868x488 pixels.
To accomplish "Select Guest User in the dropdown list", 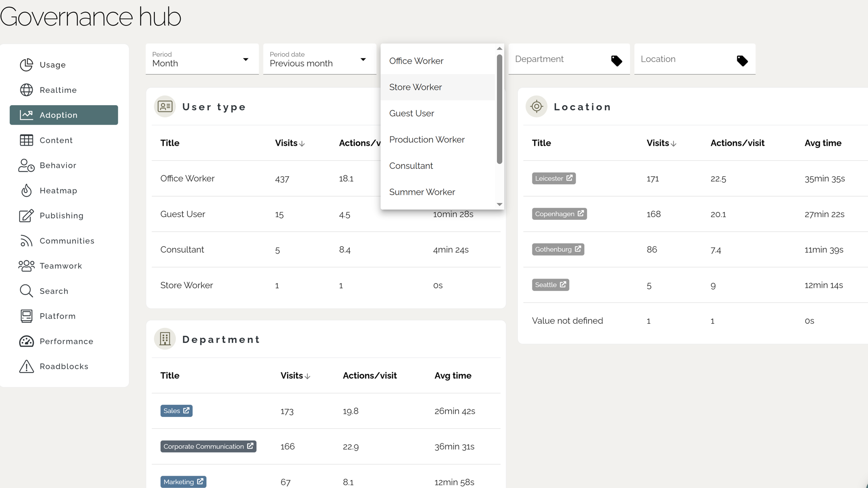I will [x=438, y=113].
